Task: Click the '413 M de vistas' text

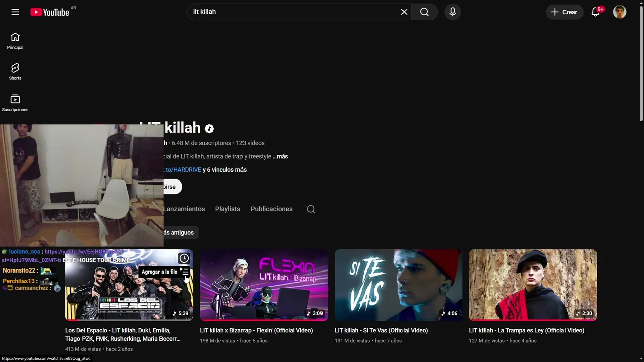Action: [83, 349]
